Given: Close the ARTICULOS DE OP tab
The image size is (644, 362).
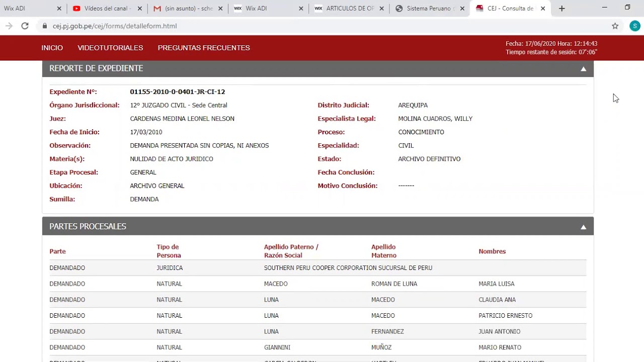Looking at the screenshot, I should (381, 9).
